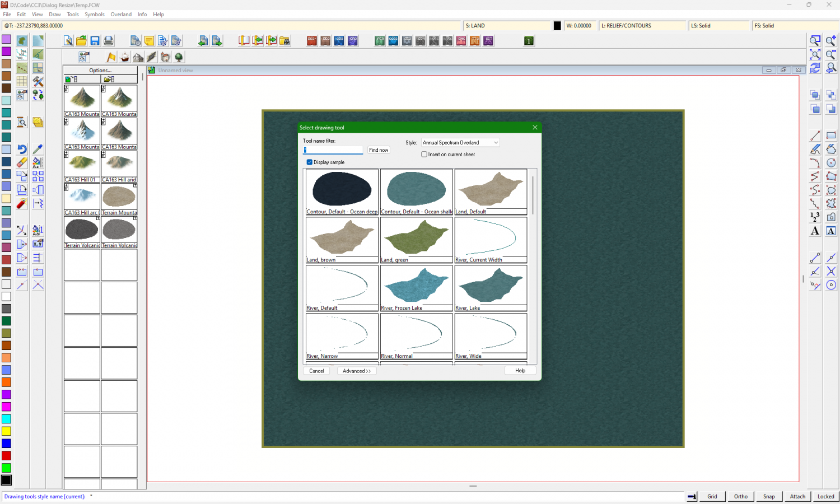Image resolution: width=840 pixels, height=504 pixels.
Task: Pick the cyan color swatch in palette
Action: pos(6,419)
